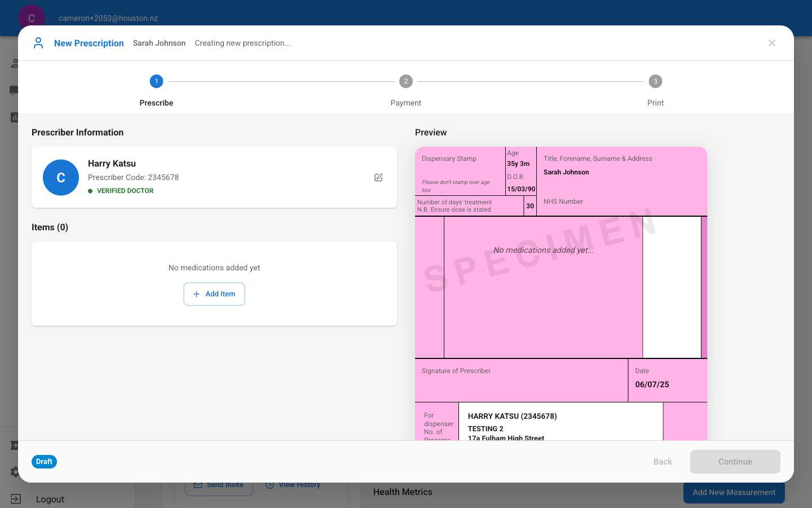This screenshot has height=508, width=812.
Task: Select the Print step 3 circle
Action: (655, 81)
